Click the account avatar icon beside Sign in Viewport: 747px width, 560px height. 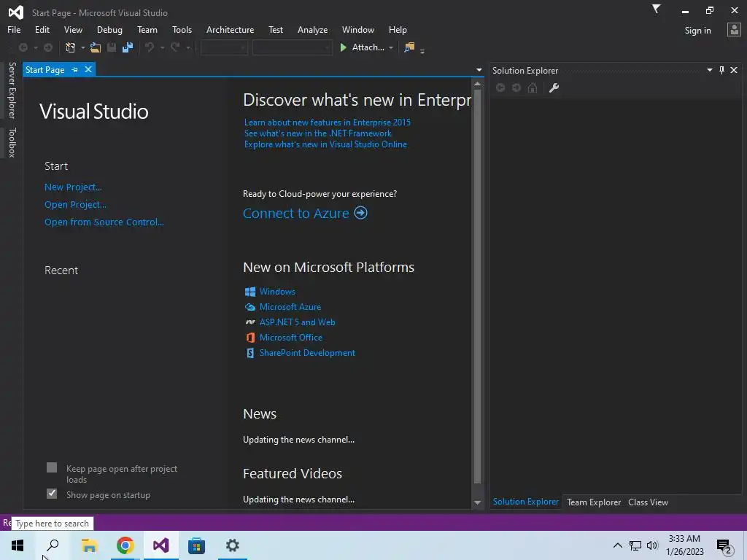pyautogui.click(x=734, y=29)
